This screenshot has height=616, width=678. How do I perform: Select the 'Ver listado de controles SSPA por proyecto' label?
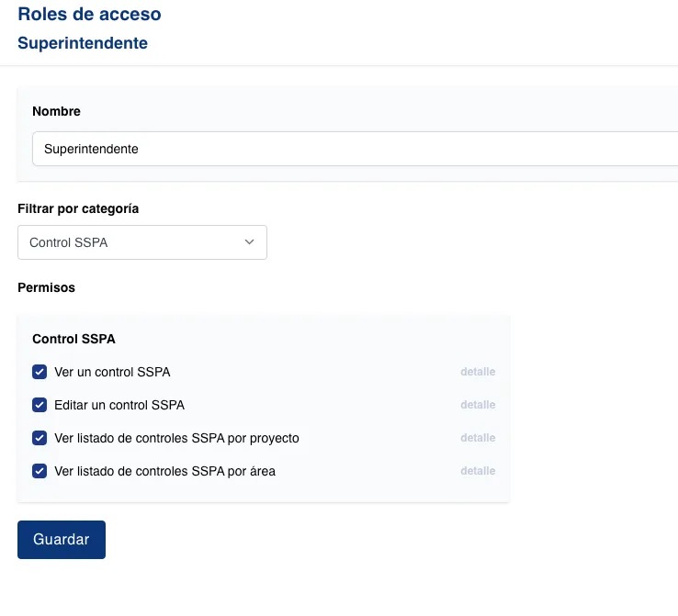[x=176, y=438]
